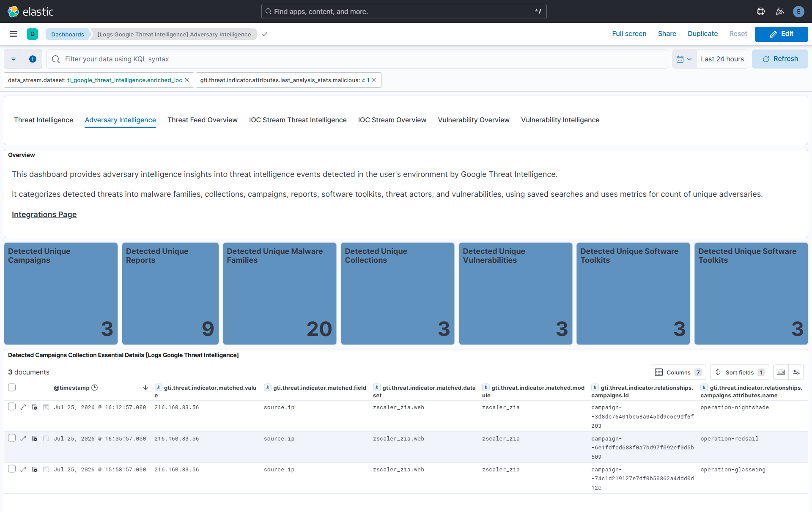Click keyword icon of campaigns.attributes.name column
Screen dimensions: 812x512
point(704,388)
